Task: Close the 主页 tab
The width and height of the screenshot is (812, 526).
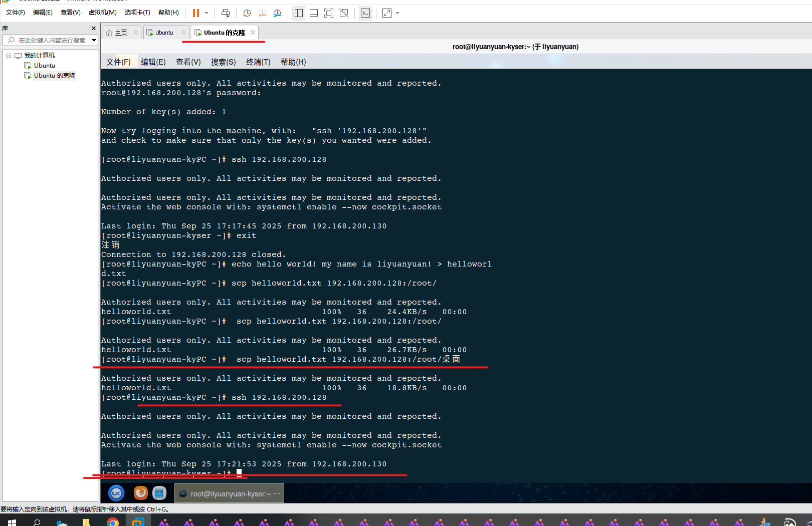Action: [135, 33]
